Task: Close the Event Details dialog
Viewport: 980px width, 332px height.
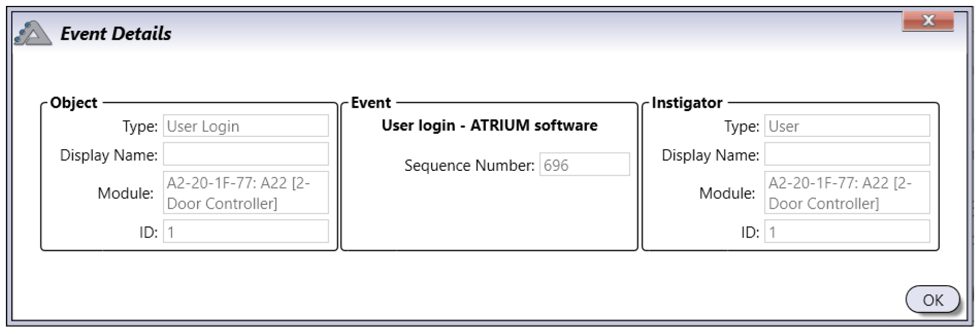Action: pos(928,21)
